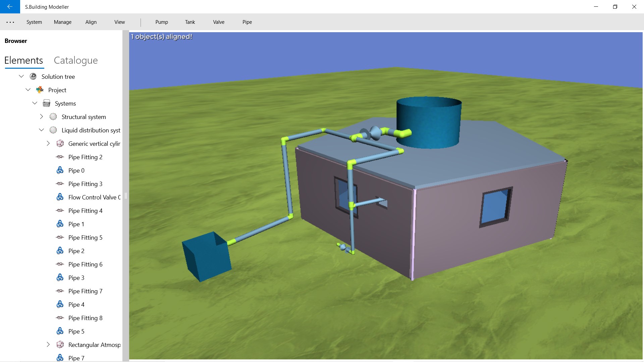Collapse the Systems tree node
Image resolution: width=644 pixels, height=362 pixels.
tap(35, 103)
